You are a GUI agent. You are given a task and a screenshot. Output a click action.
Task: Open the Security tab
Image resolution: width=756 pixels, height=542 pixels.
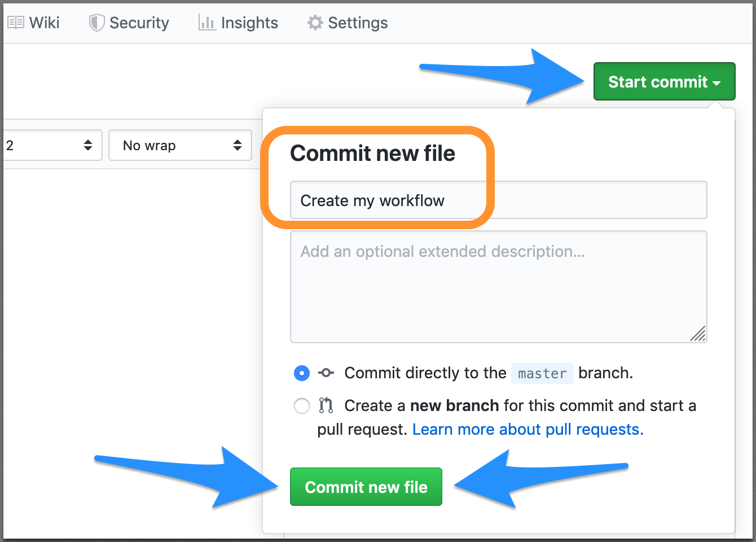129,23
